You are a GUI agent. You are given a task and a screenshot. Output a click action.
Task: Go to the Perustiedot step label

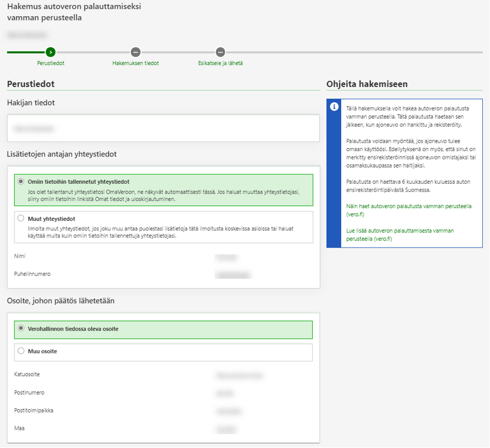(51, 63)
